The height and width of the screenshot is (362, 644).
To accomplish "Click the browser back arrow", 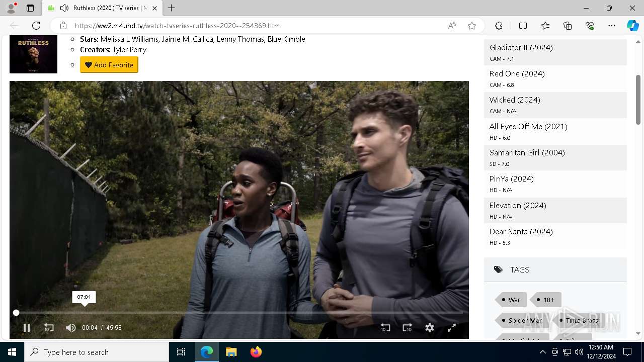I will 14,26.
